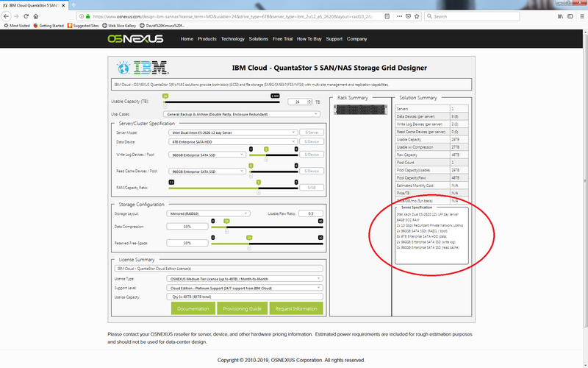Open the Home menu item
Screen dimensions: 588x368
(x=187, y=39)
